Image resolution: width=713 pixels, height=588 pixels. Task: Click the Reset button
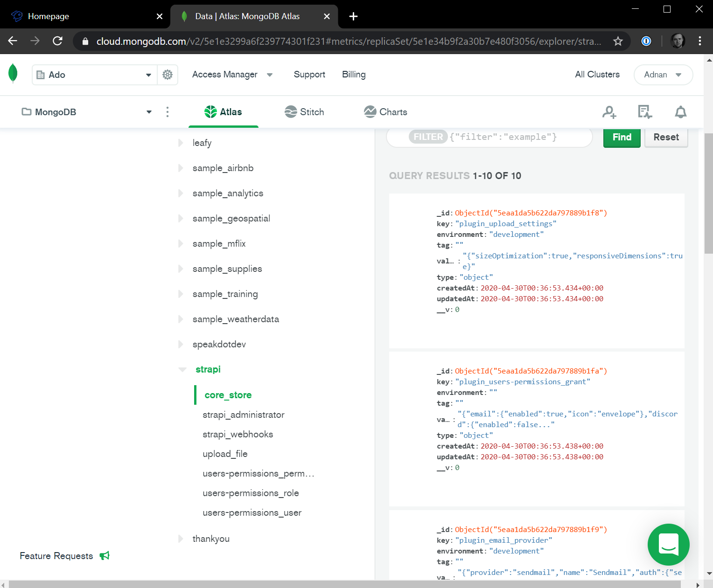point(666,137)
